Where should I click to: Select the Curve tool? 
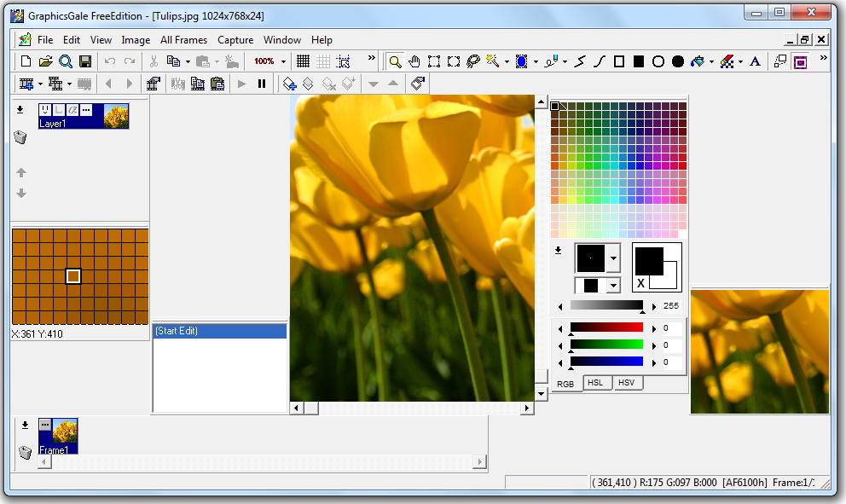[600, 61]
